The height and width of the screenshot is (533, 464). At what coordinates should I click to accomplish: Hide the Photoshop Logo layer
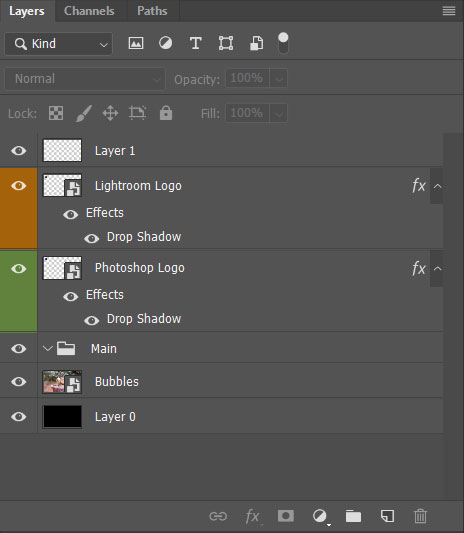(19, 269)
